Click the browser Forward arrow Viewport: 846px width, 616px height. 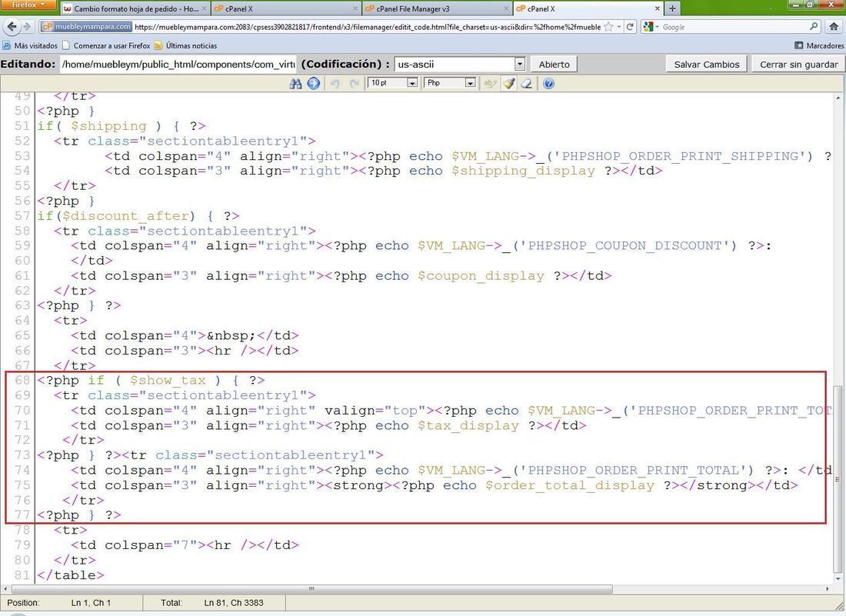coord(27,26)
